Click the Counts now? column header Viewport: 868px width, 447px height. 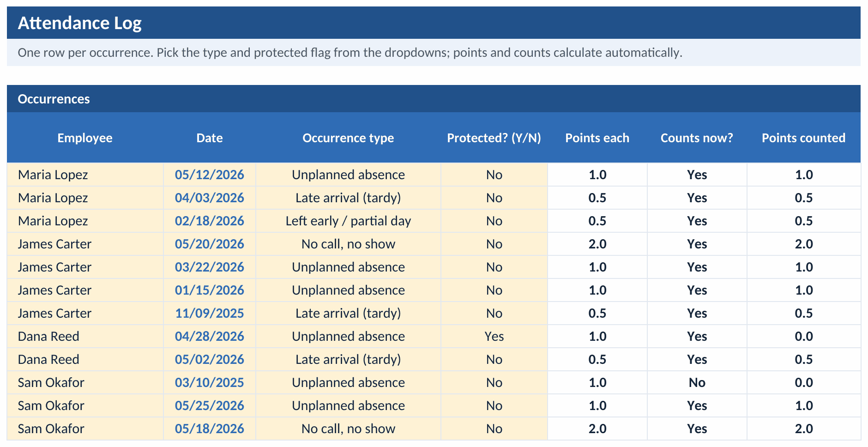pyautogui.click(x=697, y=138)
